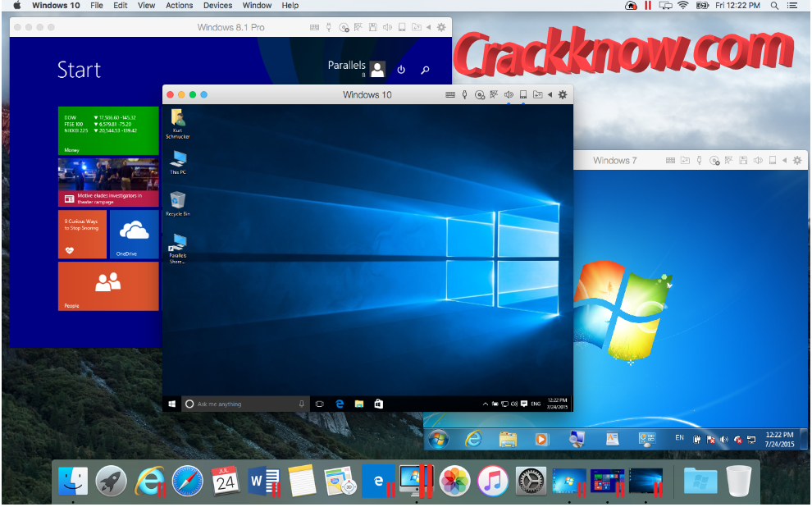
Task: Open the Devices menu
Action: coord(217,5)
